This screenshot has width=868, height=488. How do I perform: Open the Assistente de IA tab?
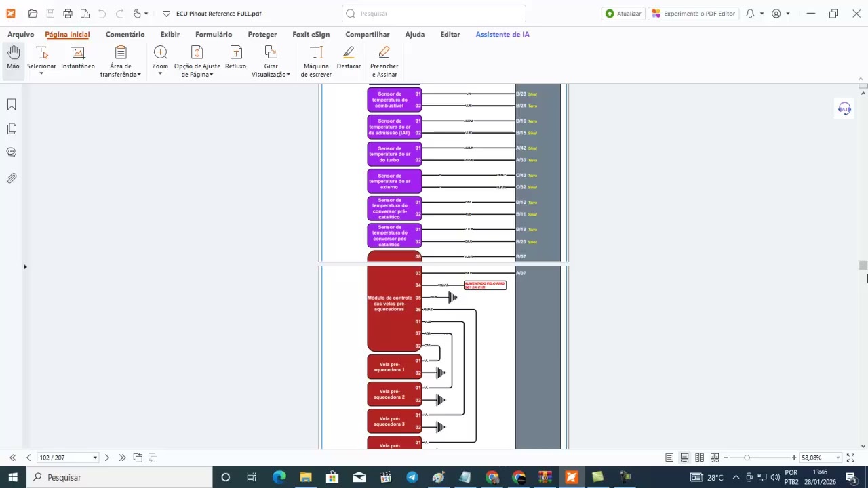502,35
